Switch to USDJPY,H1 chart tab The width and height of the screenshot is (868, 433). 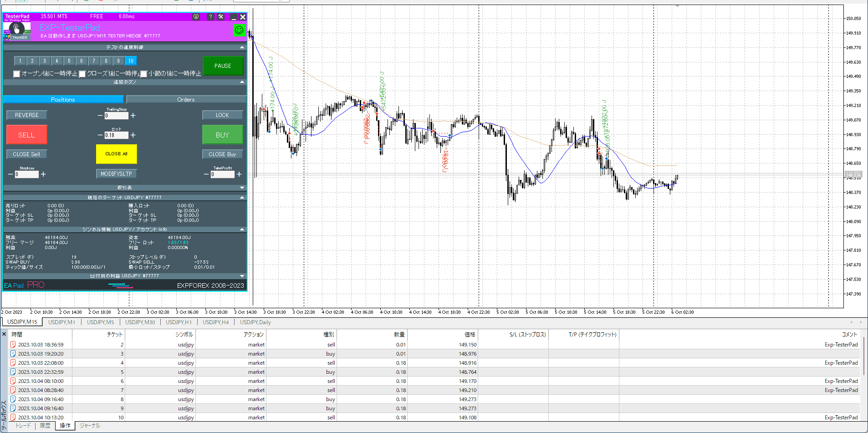click(x=179, y=322)
